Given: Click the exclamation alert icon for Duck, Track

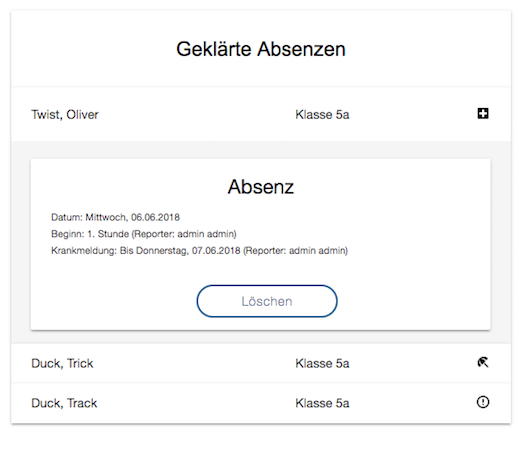Looking at the screenshot, I should [x=483, y=402].
